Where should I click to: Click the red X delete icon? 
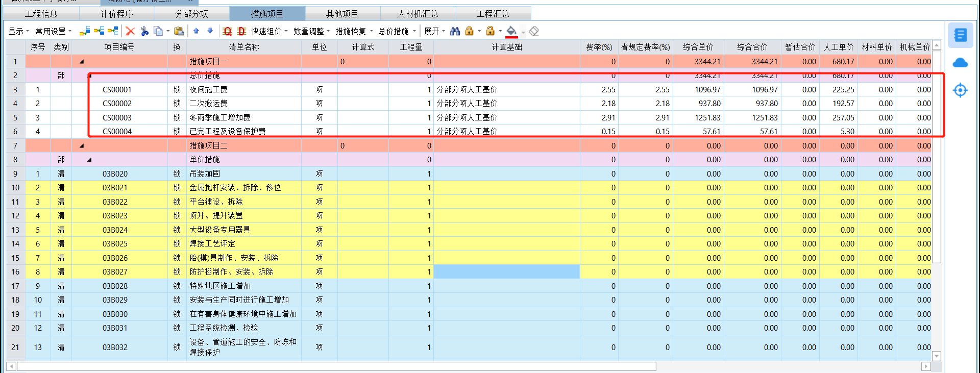pos(130,31)
